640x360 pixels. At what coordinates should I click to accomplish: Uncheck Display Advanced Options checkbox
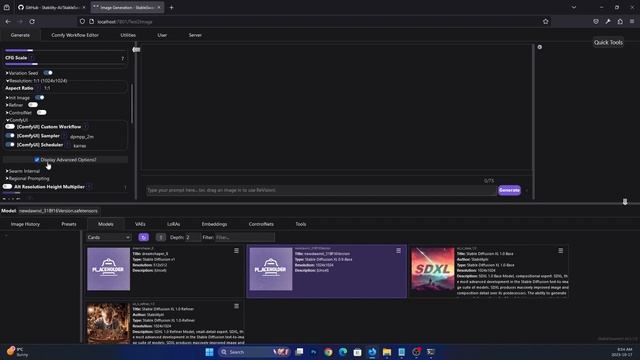click(x=37, y=160)
